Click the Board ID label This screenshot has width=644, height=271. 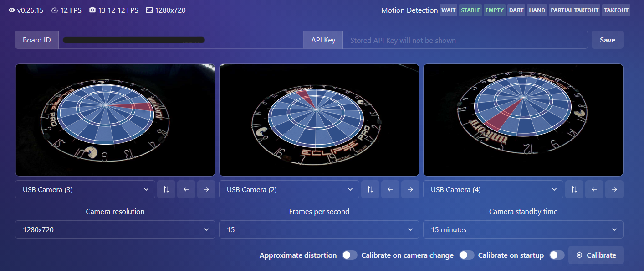[37, 40]
